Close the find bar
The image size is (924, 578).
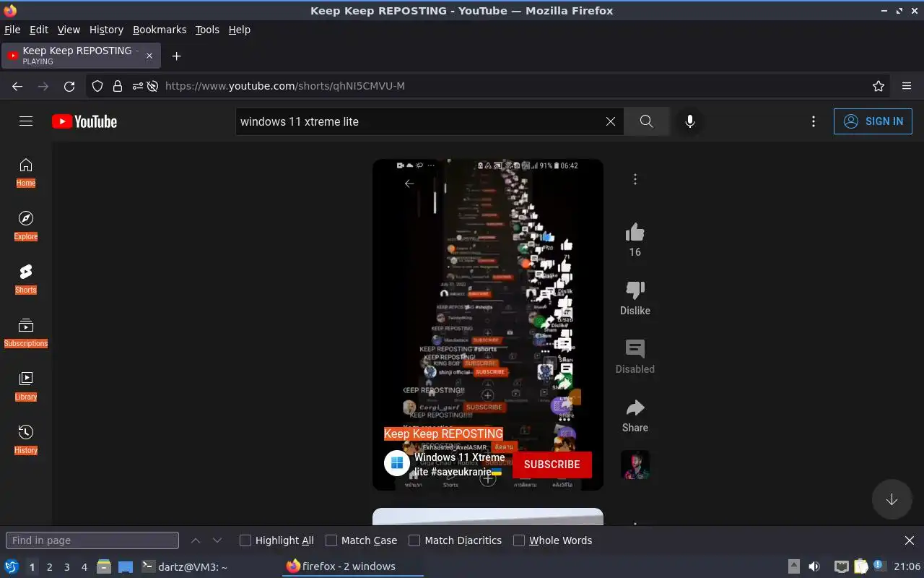coord(910,540)
